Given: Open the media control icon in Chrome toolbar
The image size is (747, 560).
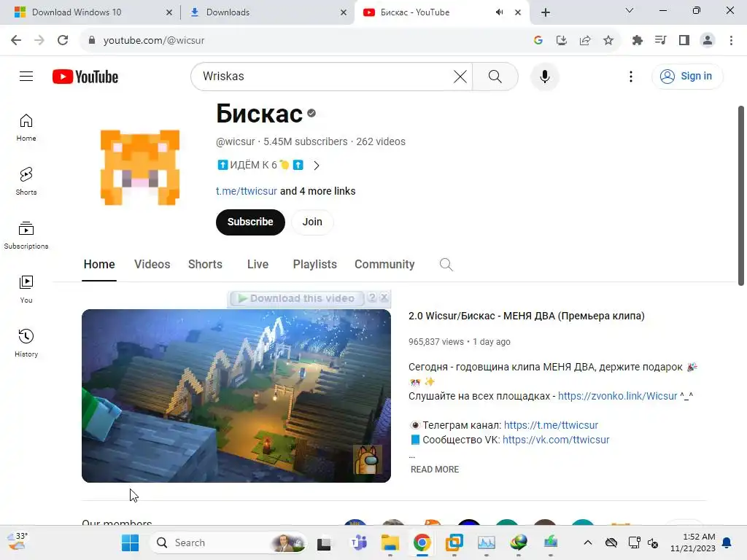Looking at the screenshot, I should coord(660,41).
